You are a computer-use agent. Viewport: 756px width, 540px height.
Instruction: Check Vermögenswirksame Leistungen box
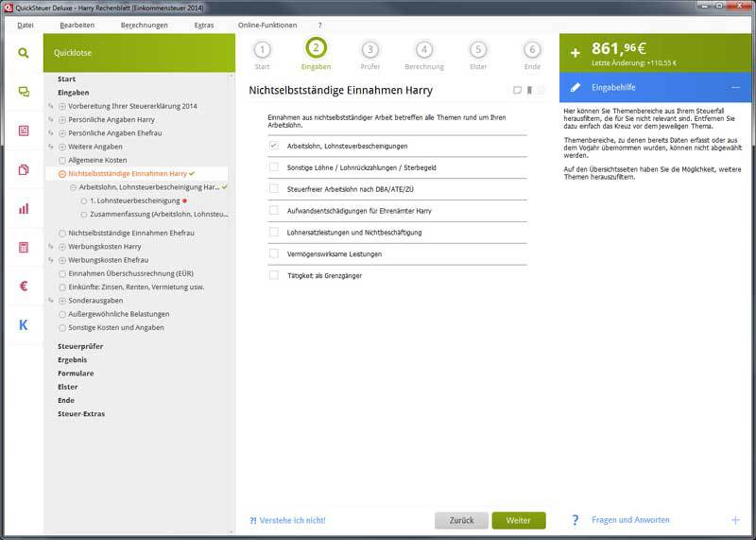(274, 253)
